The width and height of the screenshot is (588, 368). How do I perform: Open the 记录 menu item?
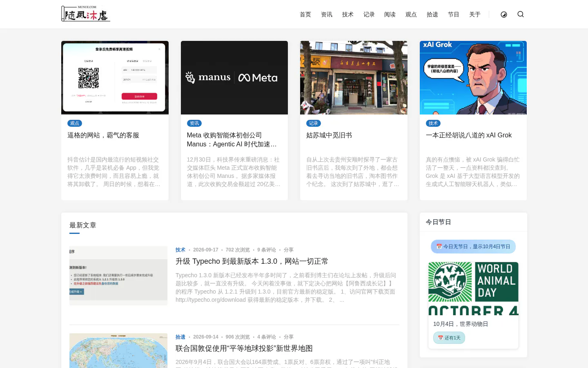(369, 14)
